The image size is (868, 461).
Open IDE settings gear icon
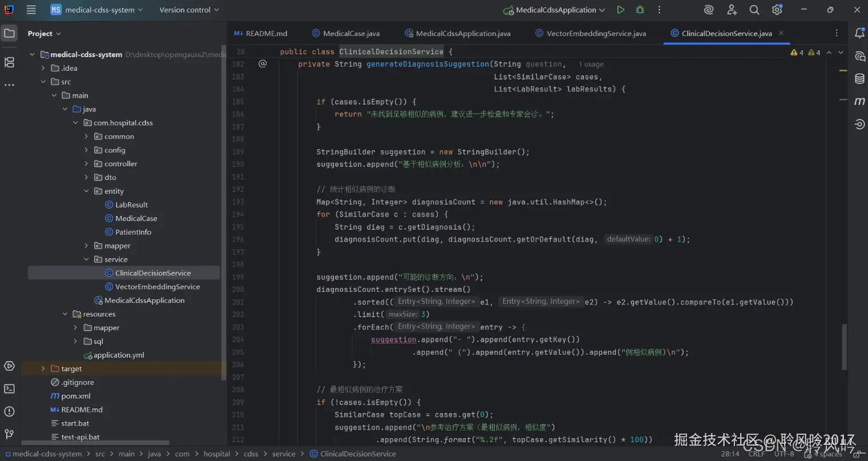[x=777, y=10]
